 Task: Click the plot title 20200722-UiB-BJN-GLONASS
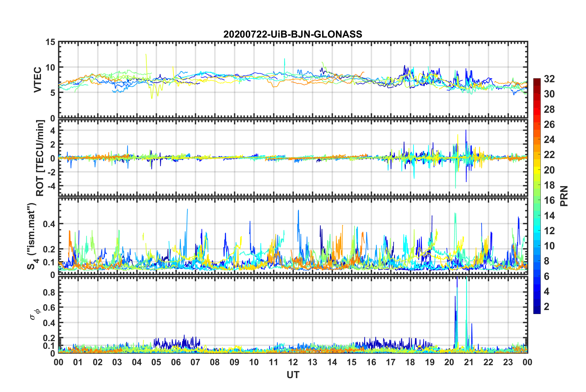pos(293,34)
